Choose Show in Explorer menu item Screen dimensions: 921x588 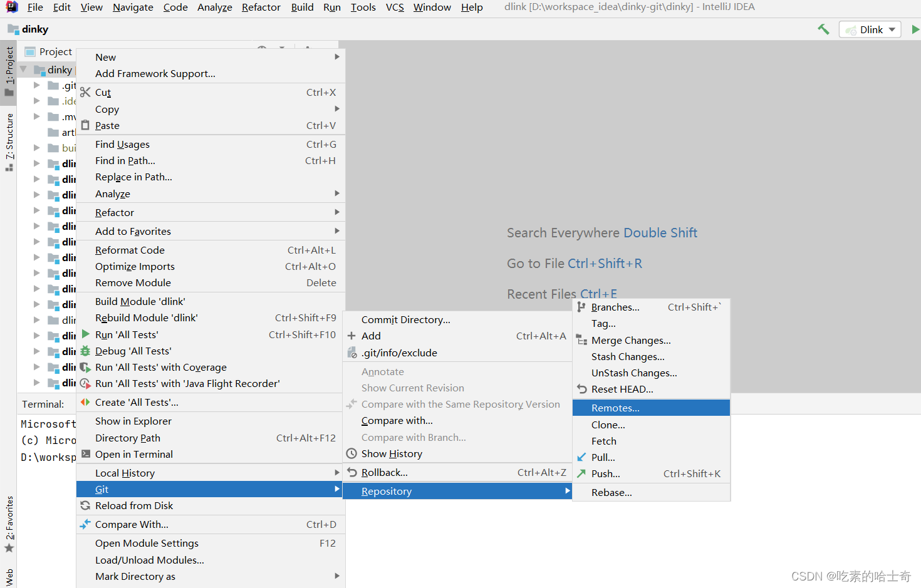tap(209, 421)
